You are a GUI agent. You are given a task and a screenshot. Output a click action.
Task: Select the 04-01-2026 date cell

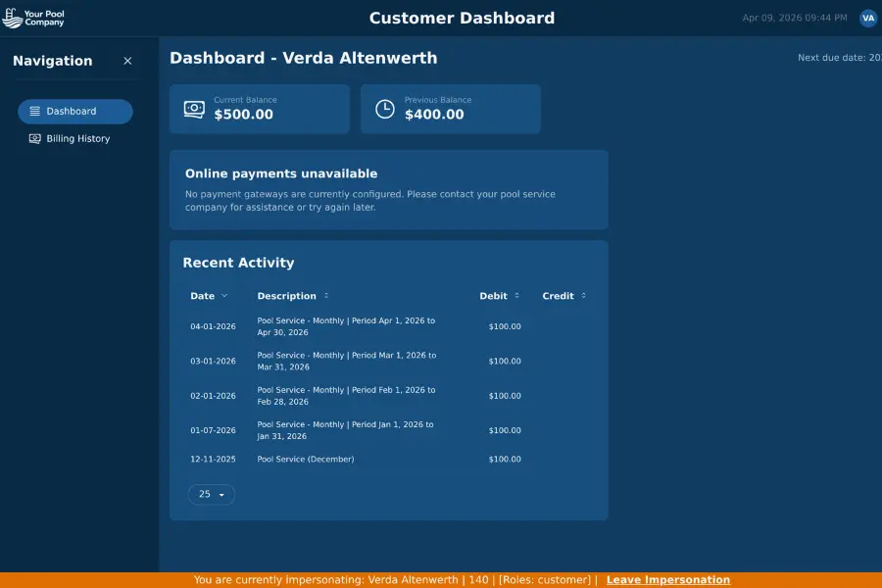(213, 326)
